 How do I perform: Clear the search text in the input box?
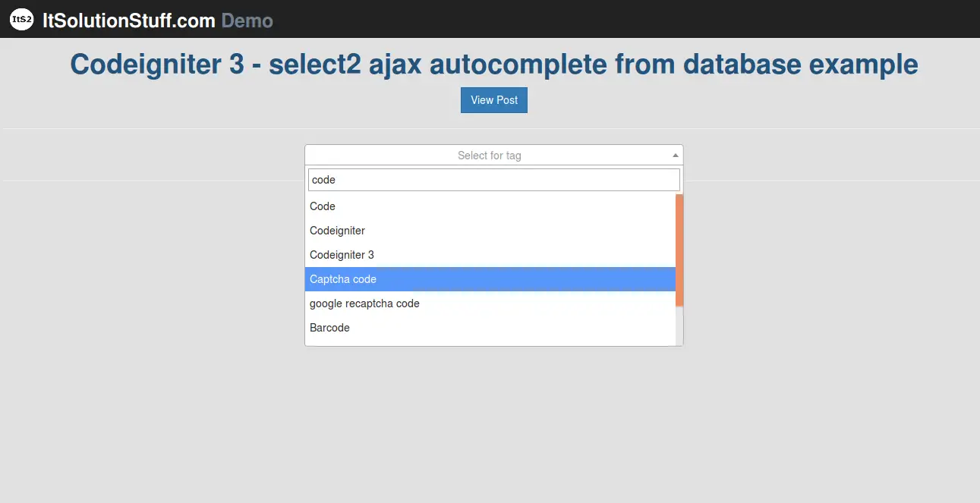point(323,179)
